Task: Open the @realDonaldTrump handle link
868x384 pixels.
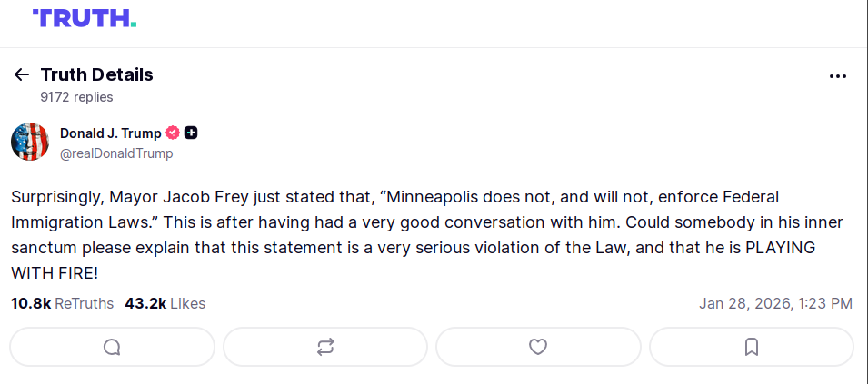Action: pyautogui.click(x=116, y=153)
